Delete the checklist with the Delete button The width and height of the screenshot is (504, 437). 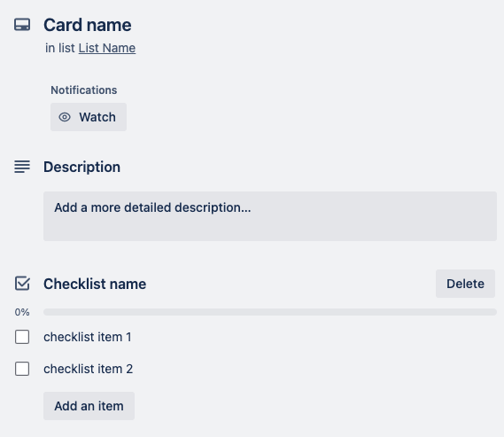[465, 284]
